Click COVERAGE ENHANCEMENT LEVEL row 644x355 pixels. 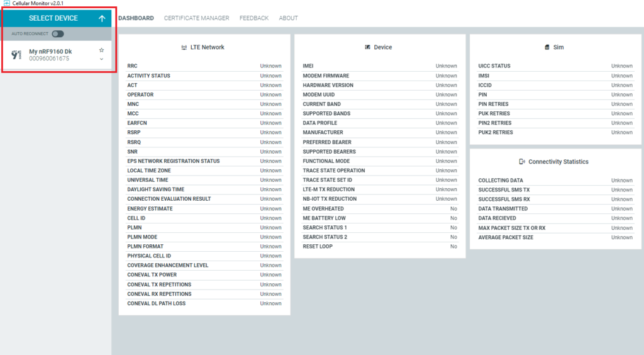click(x=204, y=266)
